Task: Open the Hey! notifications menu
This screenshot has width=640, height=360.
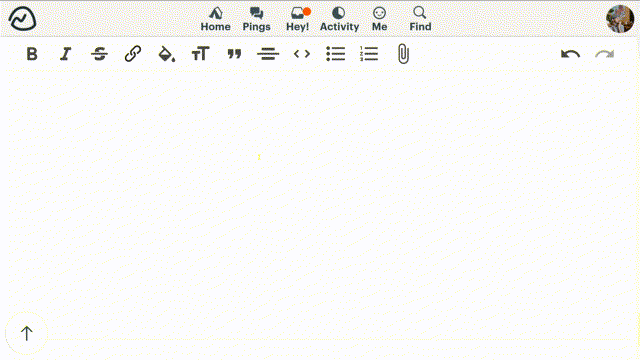Action: (x=298, y=19)
